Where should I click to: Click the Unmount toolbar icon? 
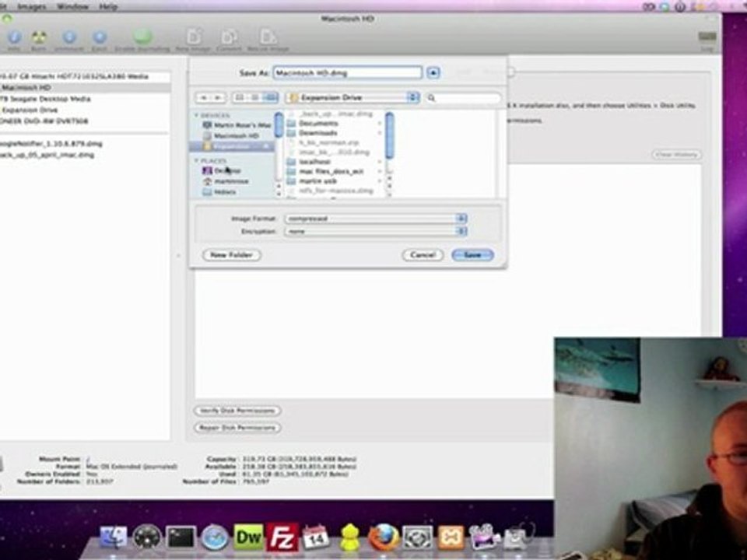pos(69,37)
